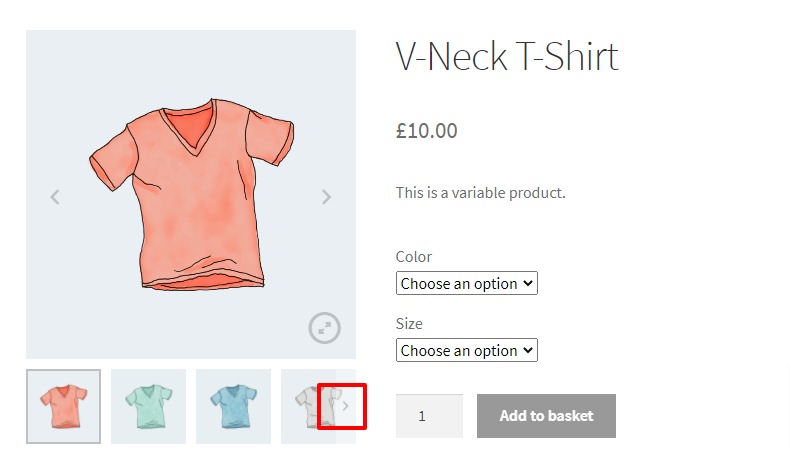Click the Color field label
The height and width of the screenshot is (469, 790).
pyautogui.click(x=414, y=257)
